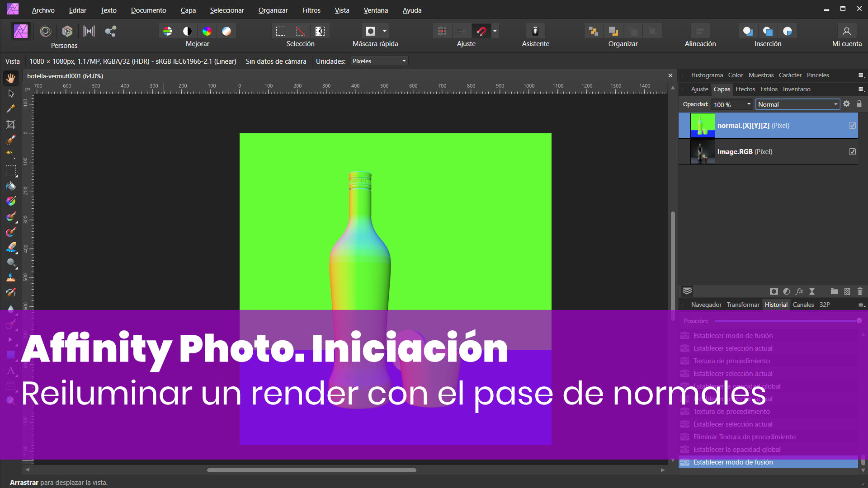This screenshot has height=488, width=868.
Task: Expand the snapping options arrow
Action: click(x=495, y=31)
